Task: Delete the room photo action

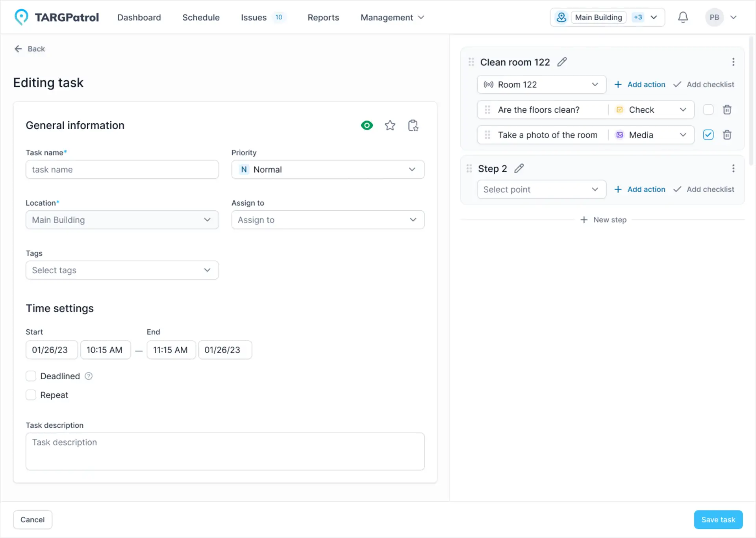Action: tap(727, 135)
